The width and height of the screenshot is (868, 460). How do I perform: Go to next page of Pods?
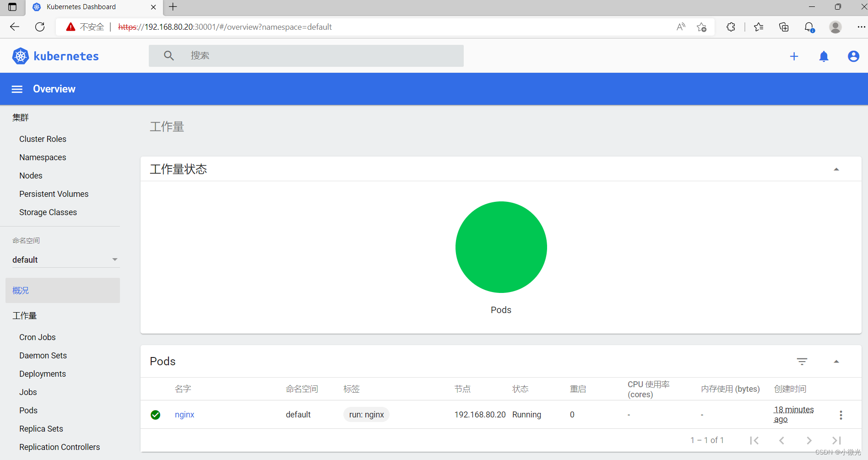[x=809, y=440]
